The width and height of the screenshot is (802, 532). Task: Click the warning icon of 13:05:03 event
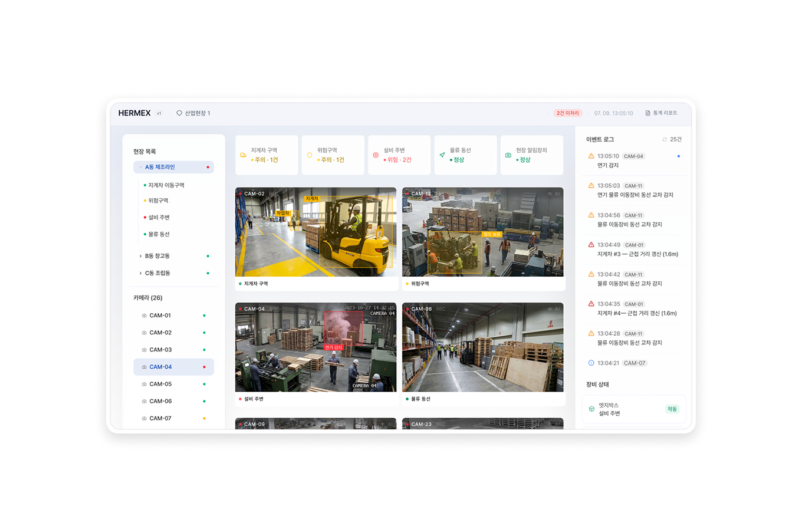591,186
